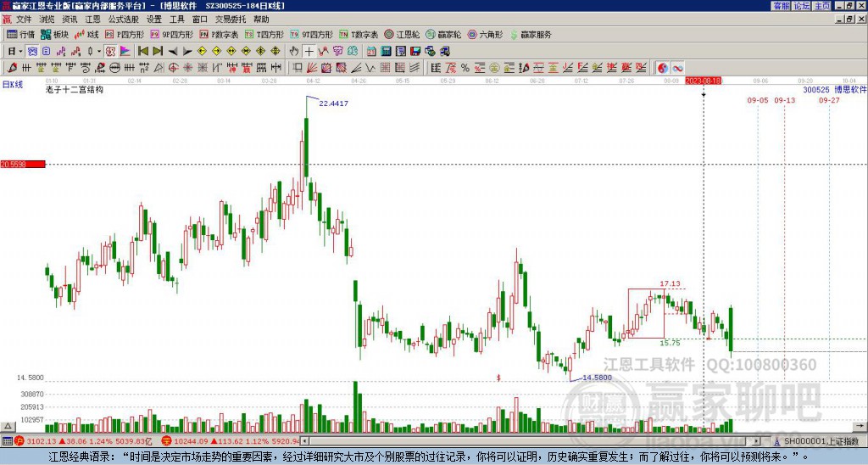Open the 江恩轮 Gann wheel
This screenshot has width=868, height=465.
click(402, 34)
